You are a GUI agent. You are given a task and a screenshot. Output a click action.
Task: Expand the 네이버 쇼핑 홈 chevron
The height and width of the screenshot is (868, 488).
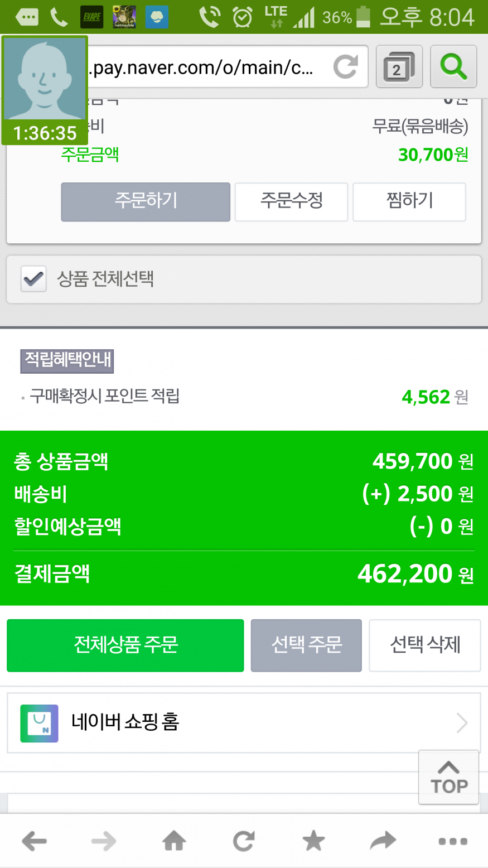pos(462,723)
